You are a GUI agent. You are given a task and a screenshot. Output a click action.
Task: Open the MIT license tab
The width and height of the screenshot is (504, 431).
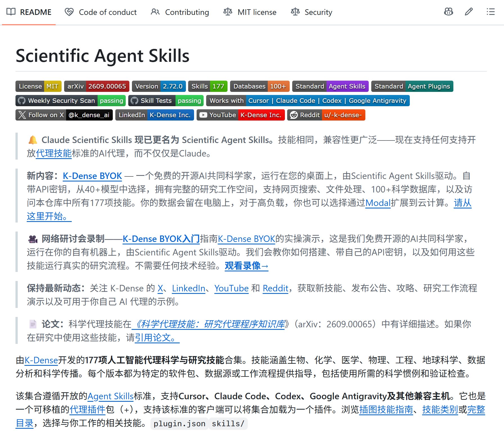point(250,12)
